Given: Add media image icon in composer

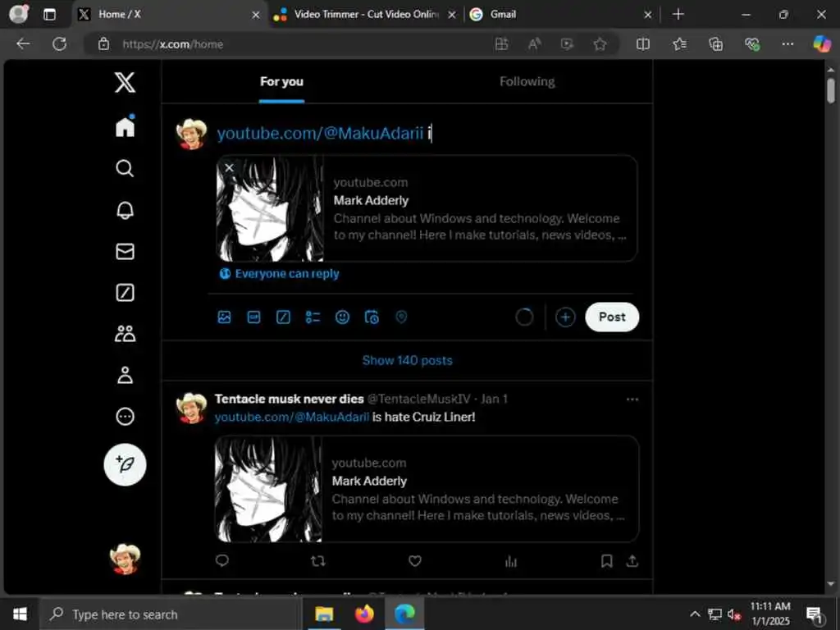Looking at the screenshot, I should (x=225, y=317).
